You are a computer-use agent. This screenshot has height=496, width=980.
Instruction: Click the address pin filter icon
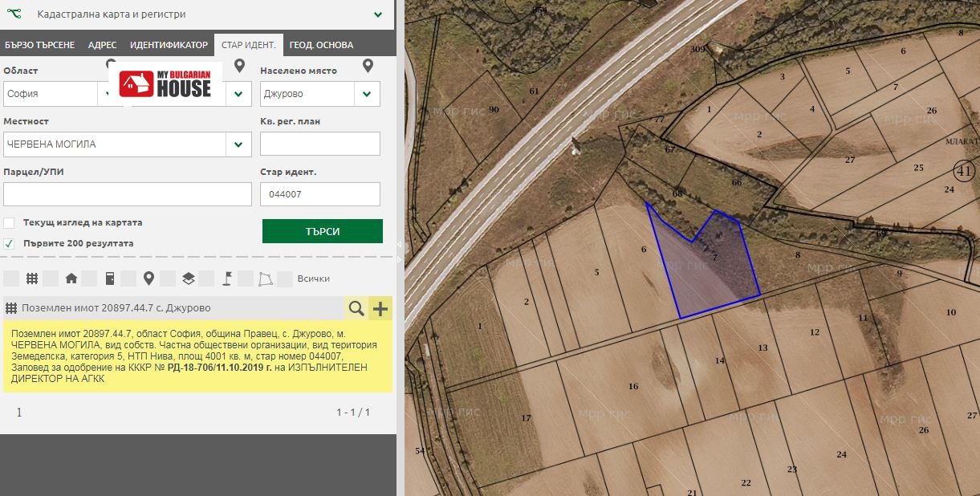tap(148, 278)
